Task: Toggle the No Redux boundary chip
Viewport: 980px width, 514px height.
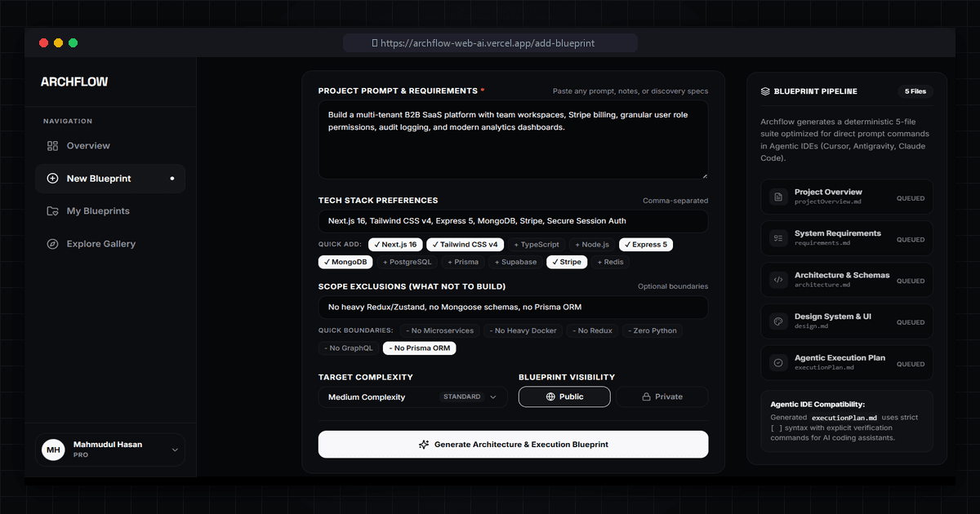Action: coord(593,330)
